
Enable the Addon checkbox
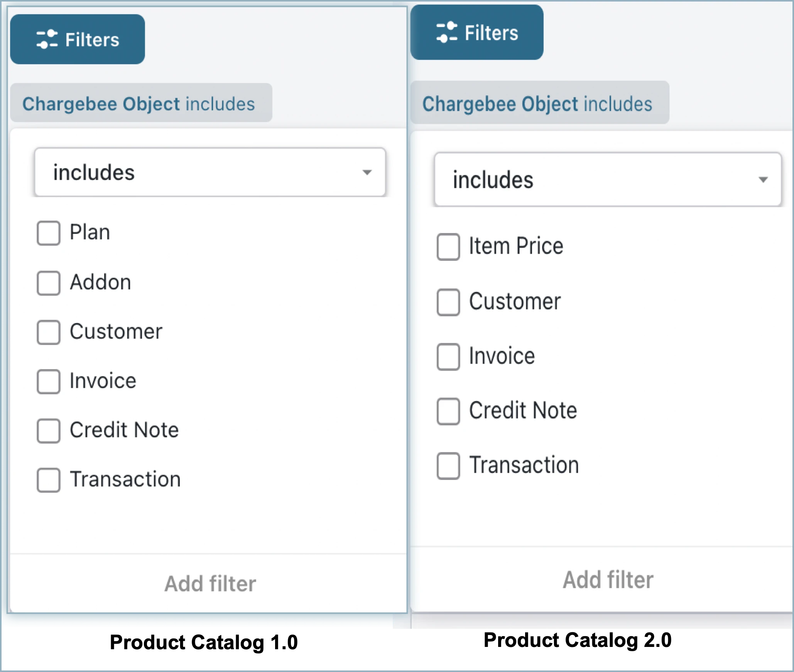tap(49, 283)
